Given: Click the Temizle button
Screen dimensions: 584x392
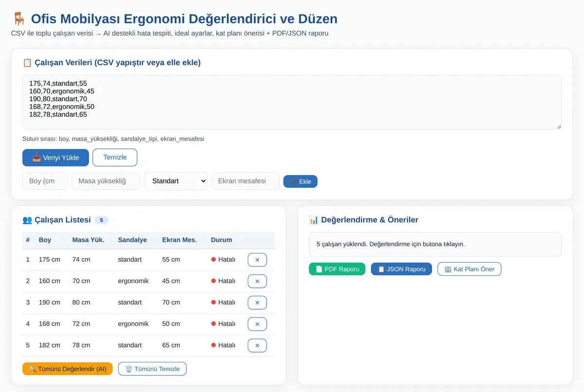Looking at the screenshot, I should point(115,158).
